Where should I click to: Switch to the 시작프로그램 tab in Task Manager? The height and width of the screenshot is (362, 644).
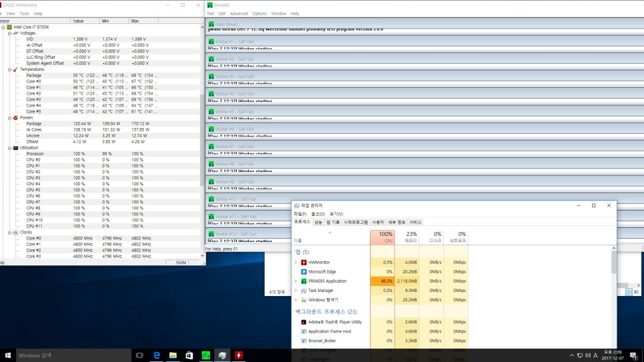[356, 222]
